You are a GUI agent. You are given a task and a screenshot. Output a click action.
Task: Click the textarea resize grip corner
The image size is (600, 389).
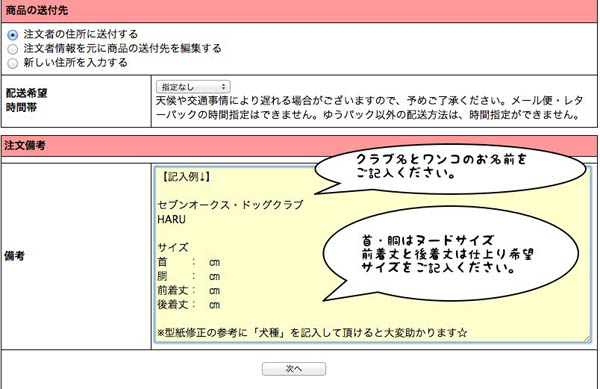(587, 339)
